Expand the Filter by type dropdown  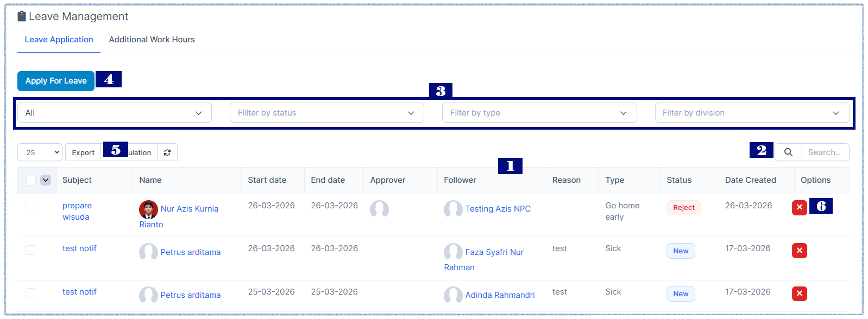(x=539, y=113)
